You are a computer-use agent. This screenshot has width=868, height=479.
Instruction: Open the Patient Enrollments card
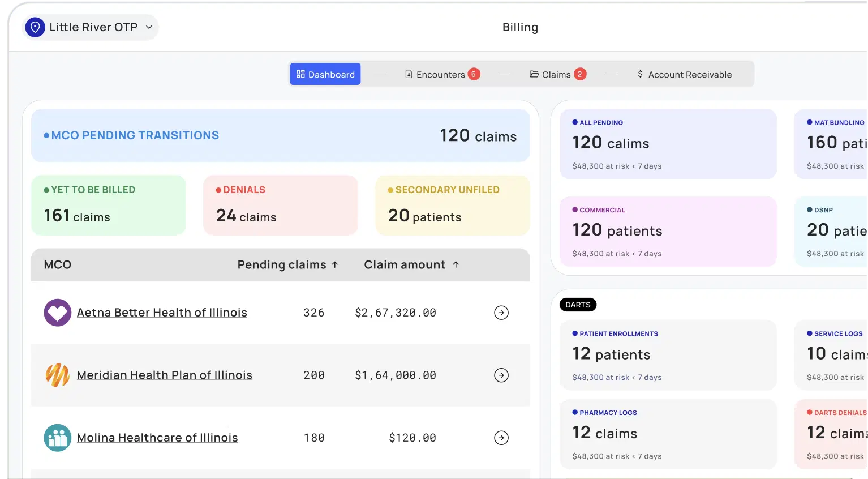pos(668,355)
